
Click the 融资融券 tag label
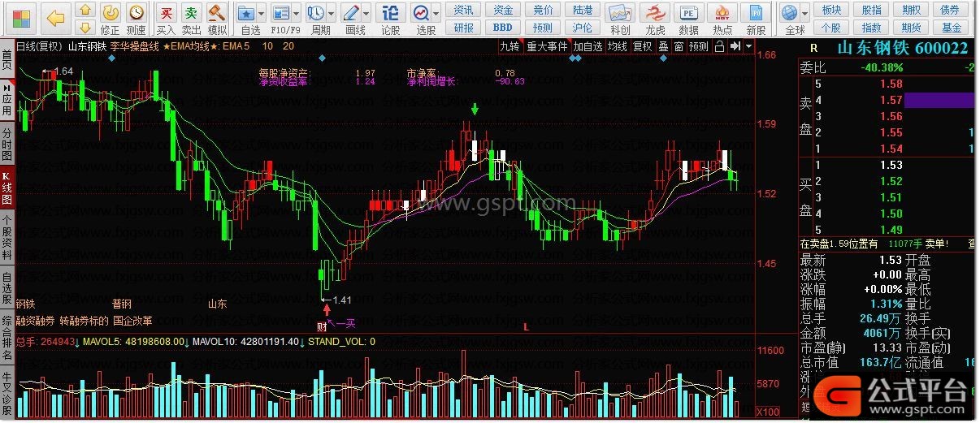click(x=34, y=321)
